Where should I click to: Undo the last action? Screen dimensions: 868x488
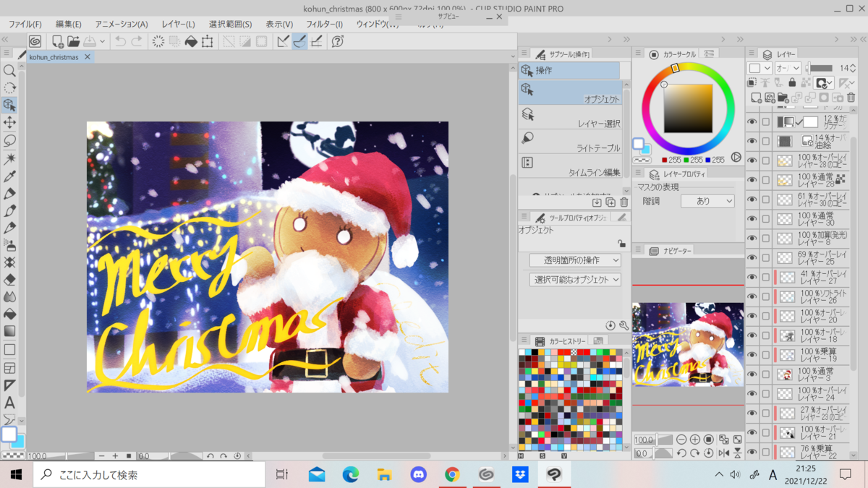[120, 41]
